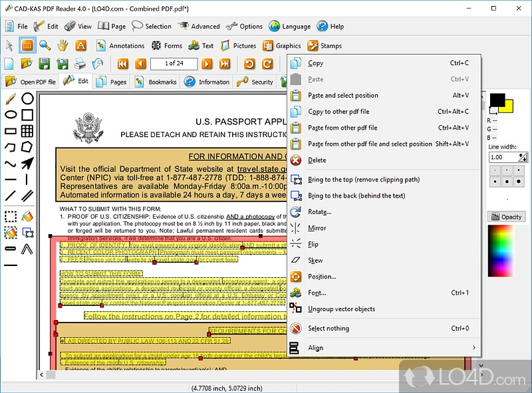Image resolution: width=532 pixels, height=393 pixels.
Task: Save the PDF with green disk
Action: coord(44,64)
